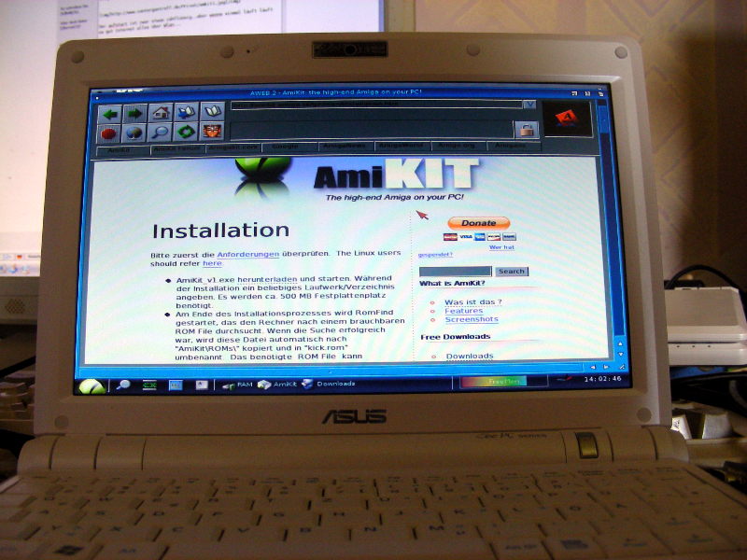This screenshot has height=560, width=747.
Task: Click the Anforderungen link
Action: 247,254
